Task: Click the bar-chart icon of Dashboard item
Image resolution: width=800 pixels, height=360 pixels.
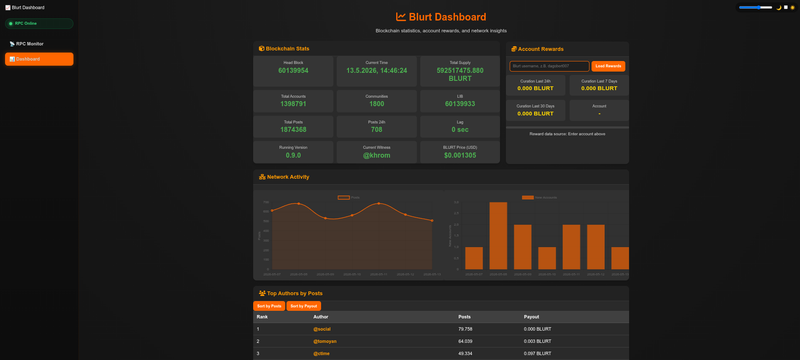Action: [12, 59]
